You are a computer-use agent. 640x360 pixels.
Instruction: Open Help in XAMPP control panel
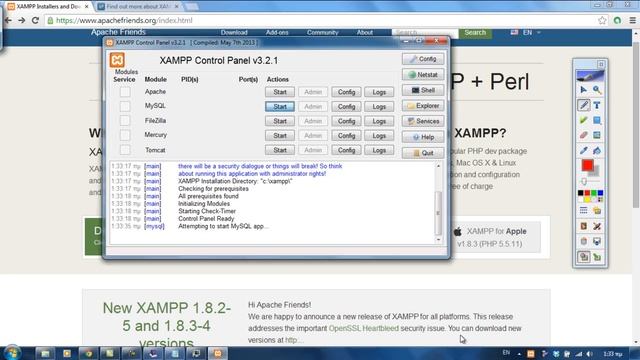point(423,137)
